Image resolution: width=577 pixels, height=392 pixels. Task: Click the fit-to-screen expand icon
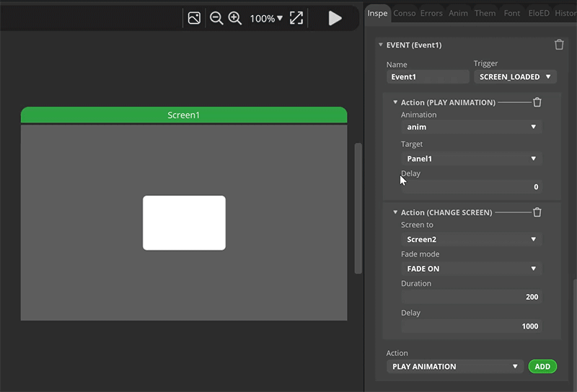point(296,18)
